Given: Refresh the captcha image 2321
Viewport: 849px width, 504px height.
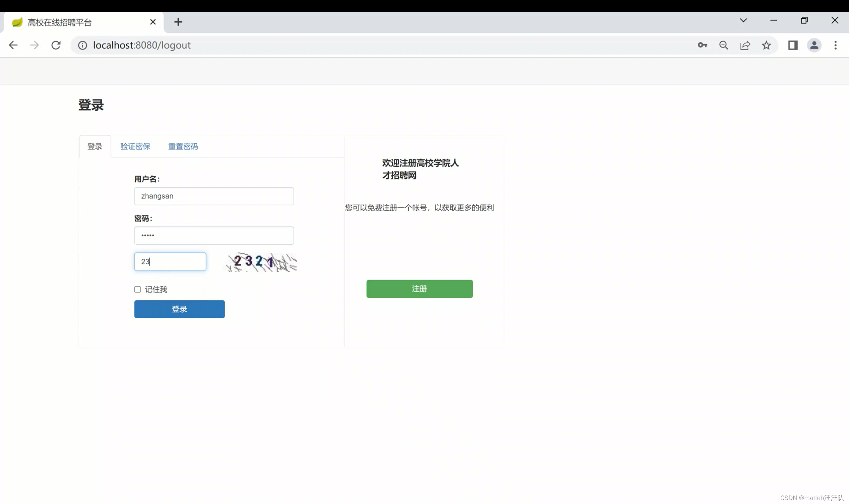Looking at the screenshot, I should [x=261, y=262].
